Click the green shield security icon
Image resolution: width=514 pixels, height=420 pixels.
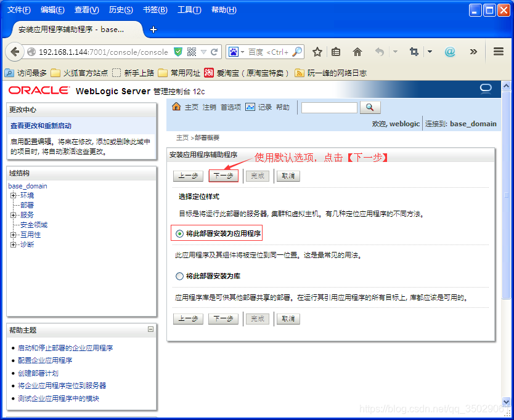click(178, 52)
